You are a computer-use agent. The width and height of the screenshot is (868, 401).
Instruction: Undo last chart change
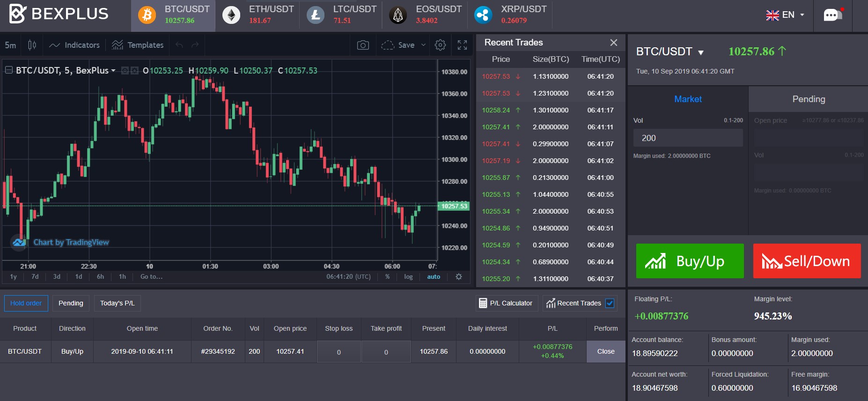[179, 45]
